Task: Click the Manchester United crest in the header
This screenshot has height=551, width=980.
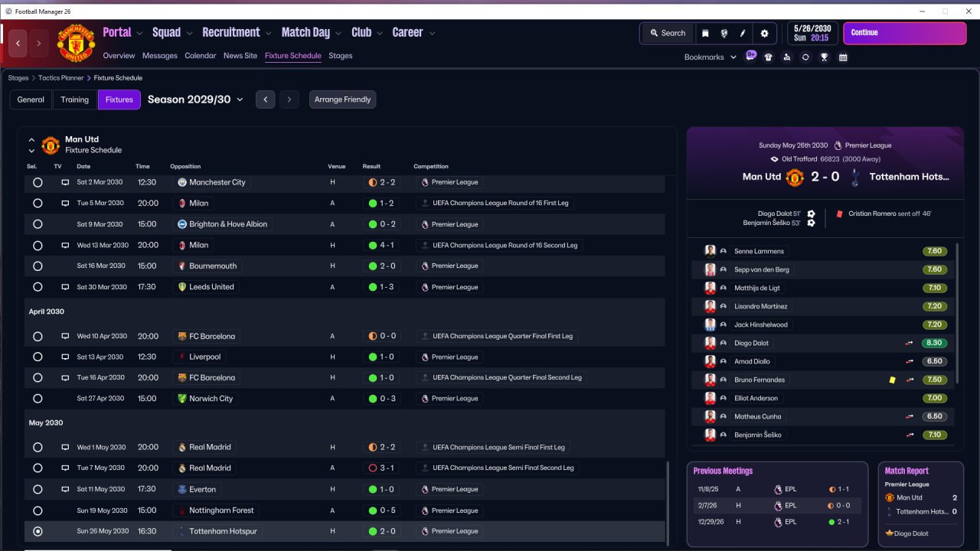Action: click(77, 43)
